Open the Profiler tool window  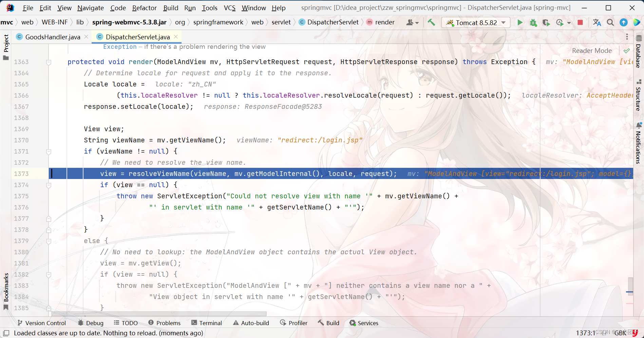click(x=294, y=323)
